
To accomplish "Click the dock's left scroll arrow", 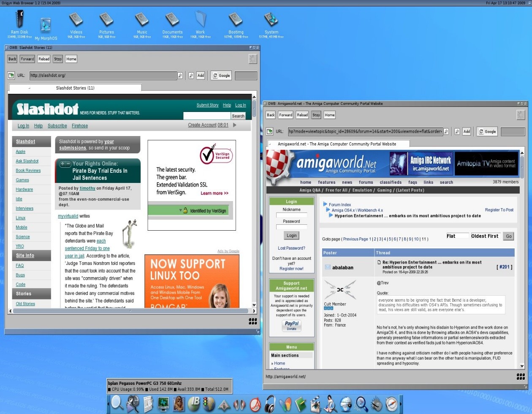I will coord(109,404).
